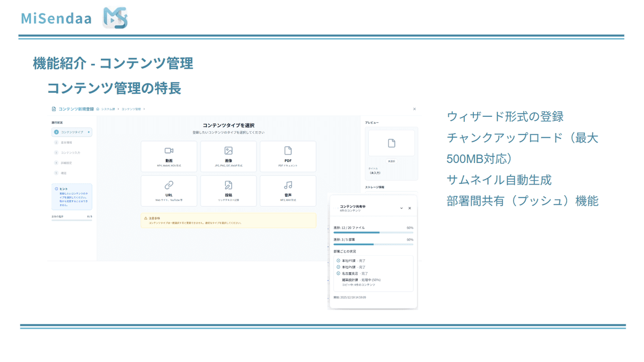Select the 動画 video content type card
Viewport: 644px width, 362px height.
169,156
